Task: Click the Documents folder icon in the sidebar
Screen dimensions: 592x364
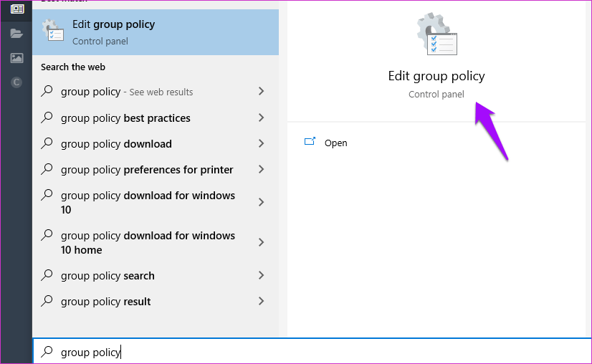Action: pos(16,34)
